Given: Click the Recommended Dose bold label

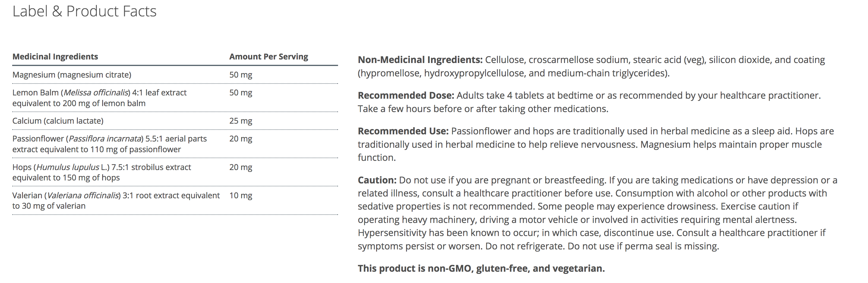Looking at the screenshot, I should [x=406, y=95].
